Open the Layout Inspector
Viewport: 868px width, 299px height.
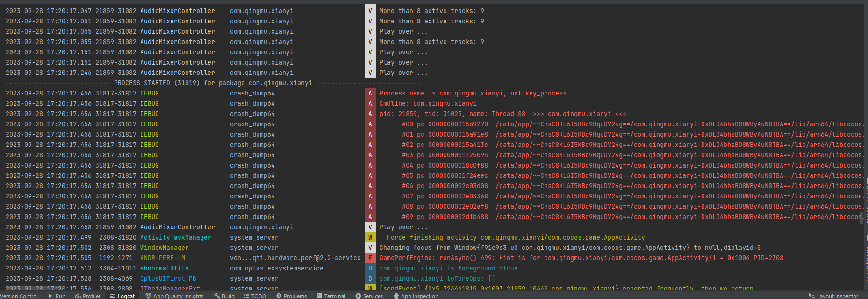click(833, 296)
